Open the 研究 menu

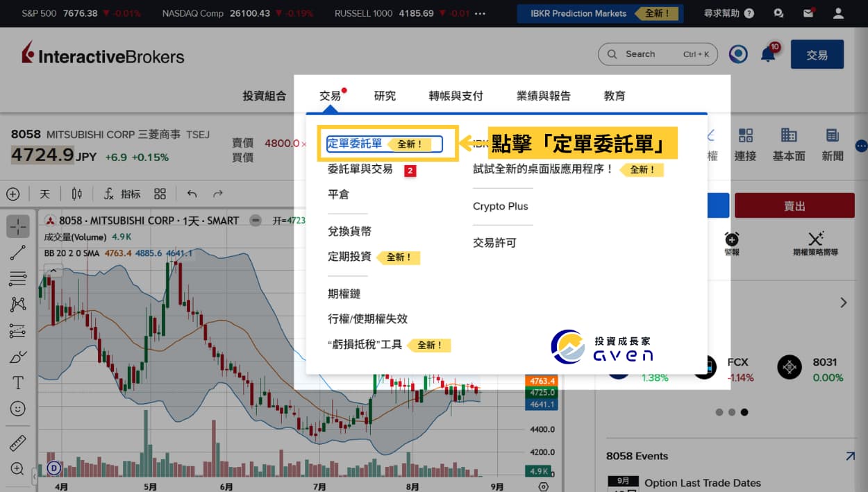tap(385, 96)
